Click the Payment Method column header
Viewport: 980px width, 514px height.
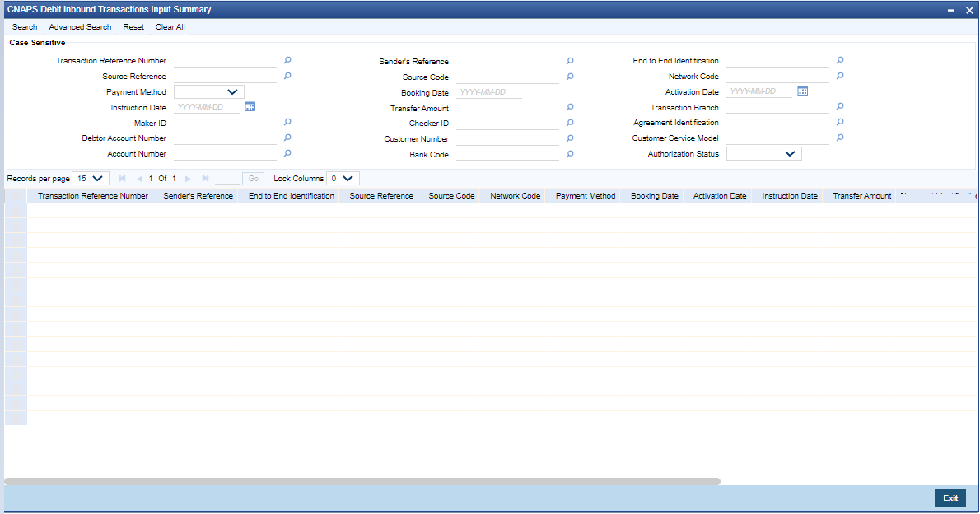[x=586, y=196]
